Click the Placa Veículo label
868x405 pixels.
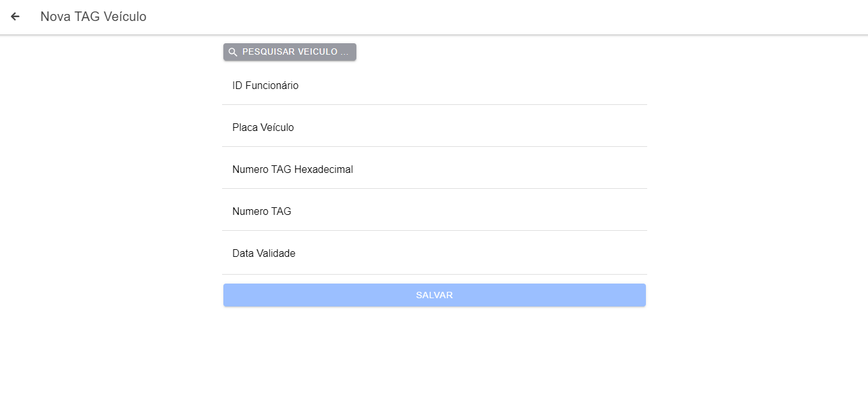coord(263,128)
